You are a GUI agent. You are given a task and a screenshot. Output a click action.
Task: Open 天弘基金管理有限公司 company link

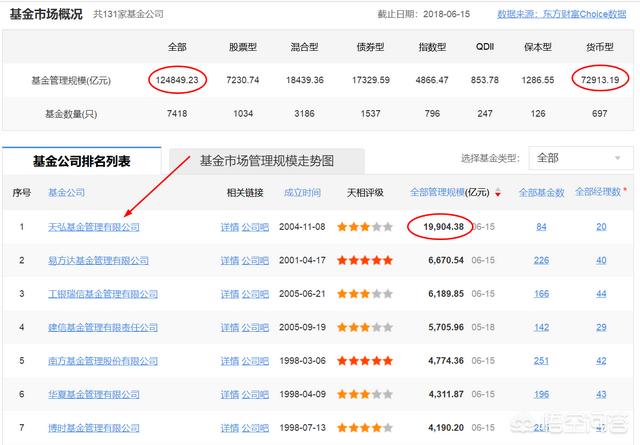tap(93, 227)
